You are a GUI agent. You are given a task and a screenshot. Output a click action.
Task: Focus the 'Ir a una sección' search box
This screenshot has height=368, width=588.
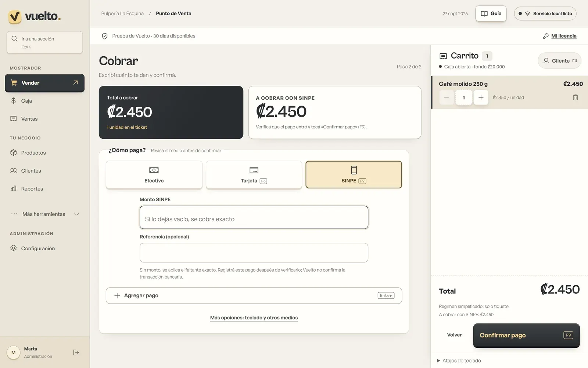pyautogui.click(x=44, y=42)
